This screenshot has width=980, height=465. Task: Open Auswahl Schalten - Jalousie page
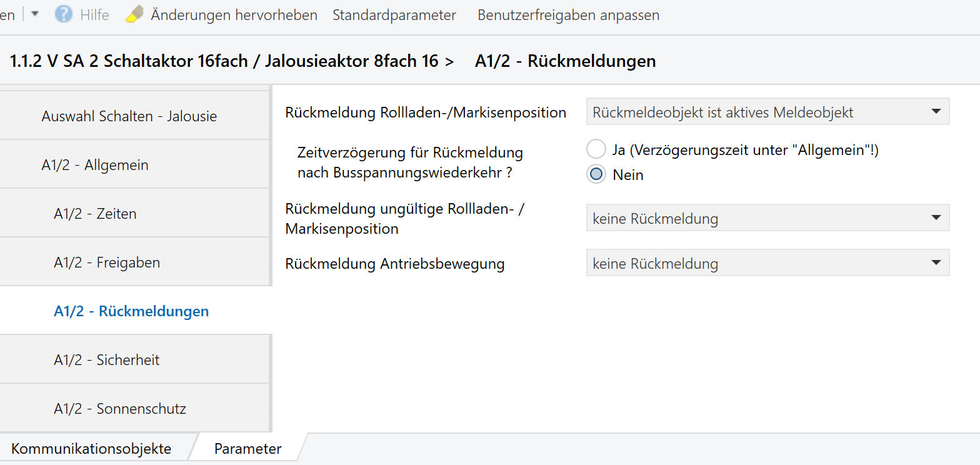[129, 116]
